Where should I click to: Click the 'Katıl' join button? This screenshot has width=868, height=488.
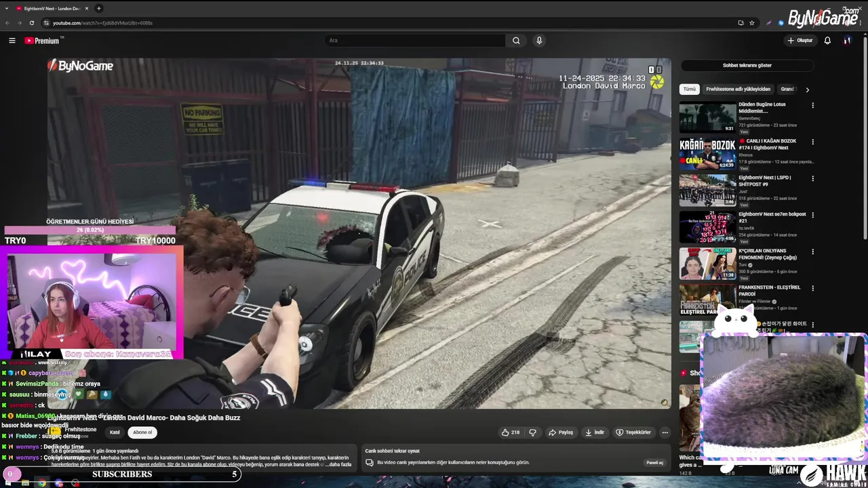tap(115, 432)
